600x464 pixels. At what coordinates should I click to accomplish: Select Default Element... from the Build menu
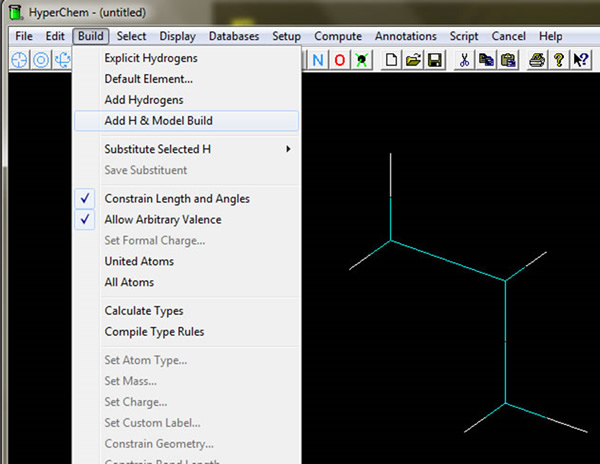click(148, 79)
